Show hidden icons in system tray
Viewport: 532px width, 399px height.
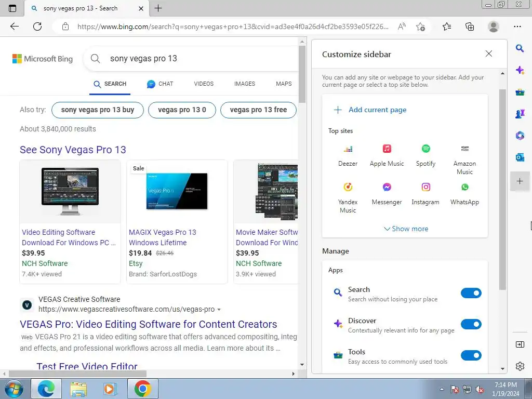click(x=442, y=389)
